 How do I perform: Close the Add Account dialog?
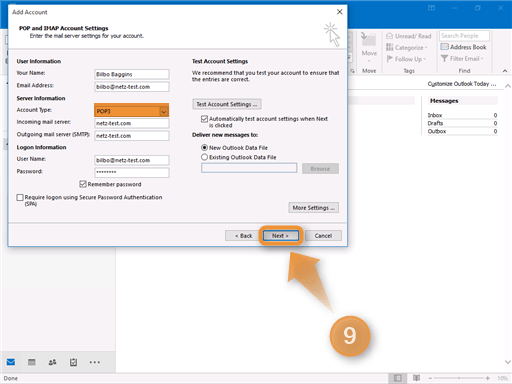[340, 12]
